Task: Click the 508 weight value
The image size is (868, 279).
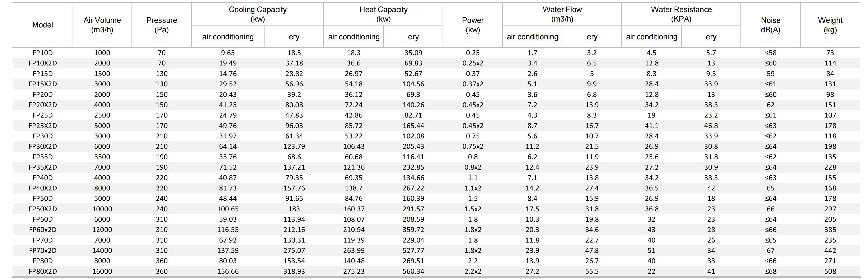Action: point(830,272)
